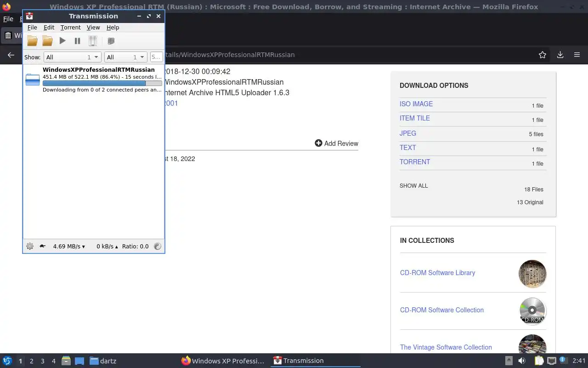Viewport: 588px width, 368px height.
Task: Open the update notification tray icon
Action: [563, 360]
